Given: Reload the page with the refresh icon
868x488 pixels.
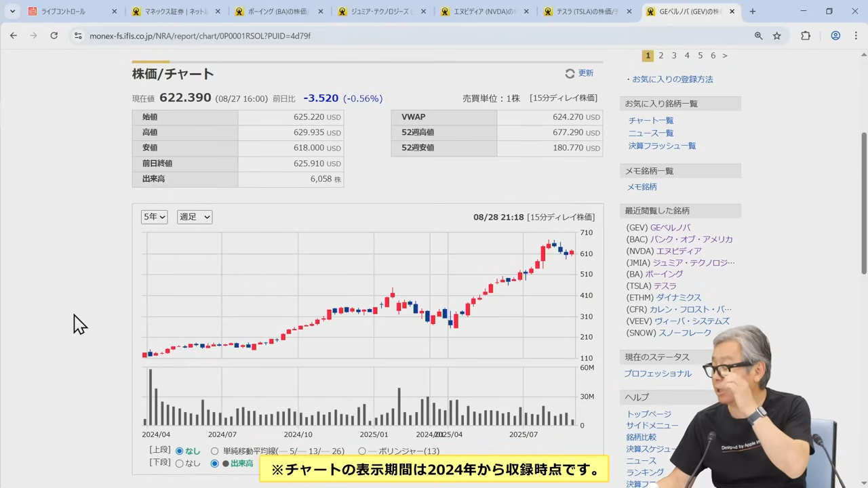Looking at the screenshot, I should tap(54, 36).
